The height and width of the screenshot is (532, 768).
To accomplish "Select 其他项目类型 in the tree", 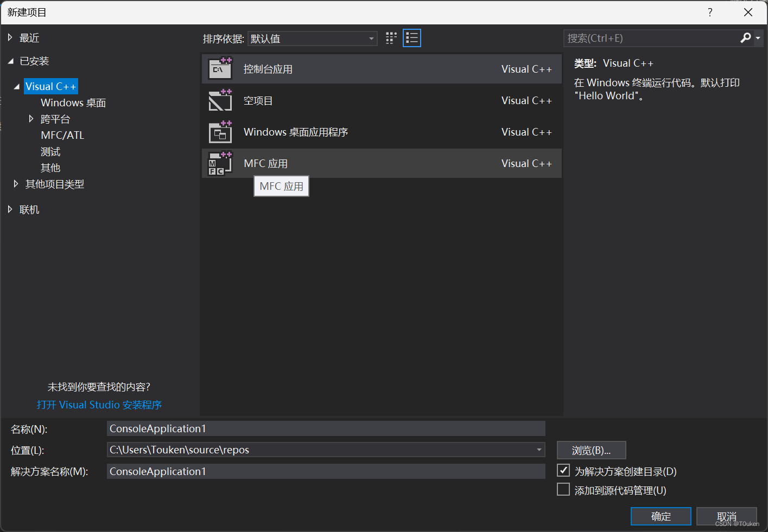I will pos(55,184).
